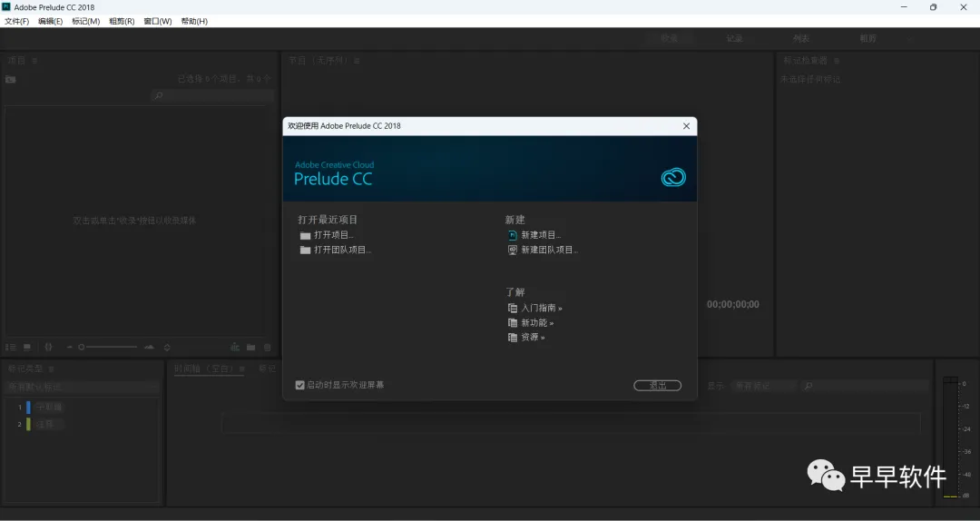
Task: Switch to the 收录 workspace tab
Action: click(x=670, y=39)
